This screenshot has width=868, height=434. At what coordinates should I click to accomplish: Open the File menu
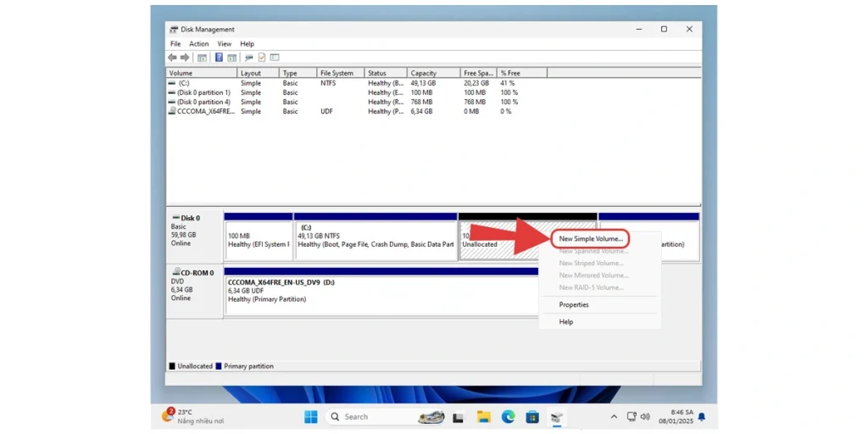(175, 44)
